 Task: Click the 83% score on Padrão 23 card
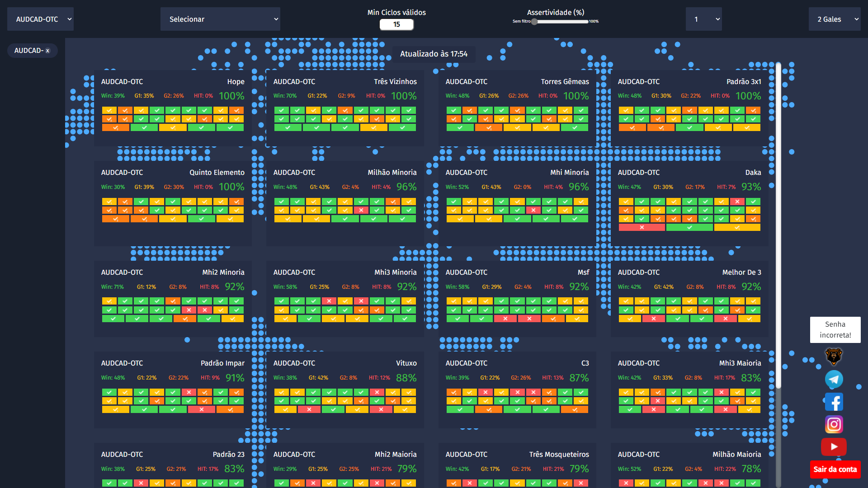coord(234,469)
